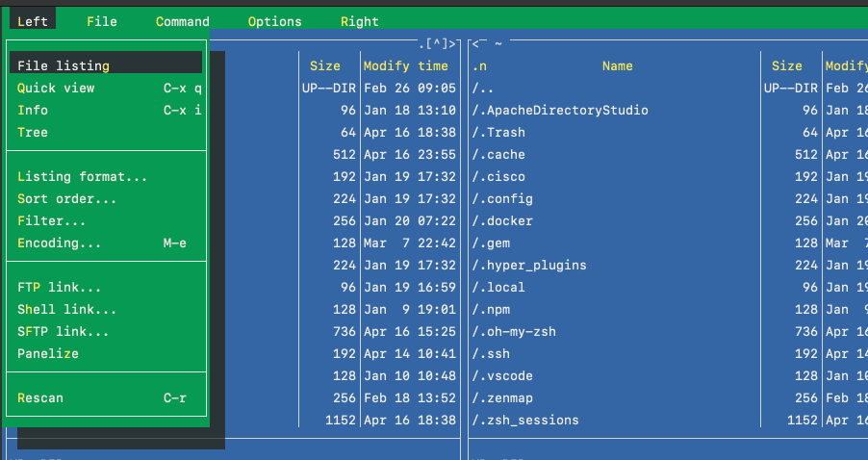Open the Right panel menu

[359, 21]
